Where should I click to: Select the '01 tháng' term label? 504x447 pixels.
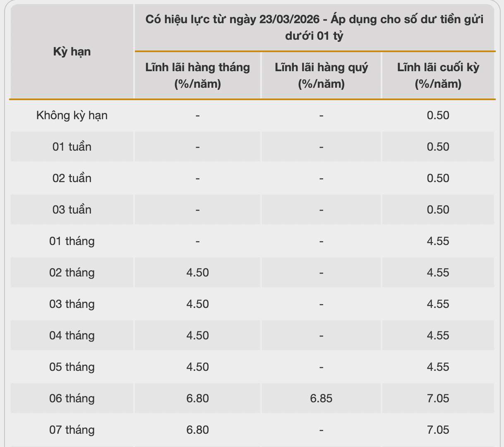point(72,241)
